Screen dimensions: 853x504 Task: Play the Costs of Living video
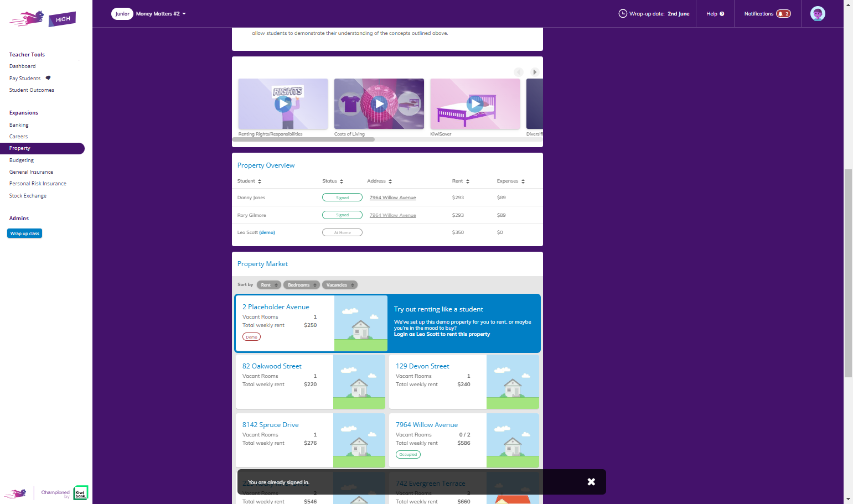click(379, 103)
